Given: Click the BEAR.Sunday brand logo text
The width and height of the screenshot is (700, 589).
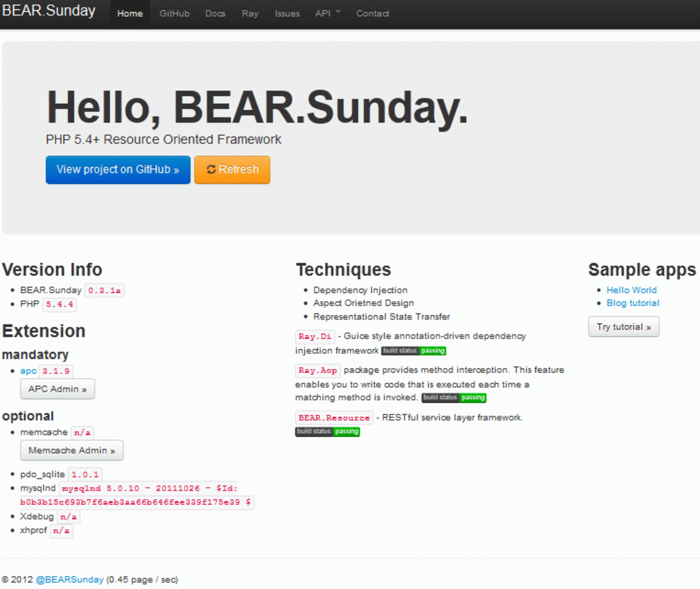Looking at the screenshot, I should click(x=49, y=11).
